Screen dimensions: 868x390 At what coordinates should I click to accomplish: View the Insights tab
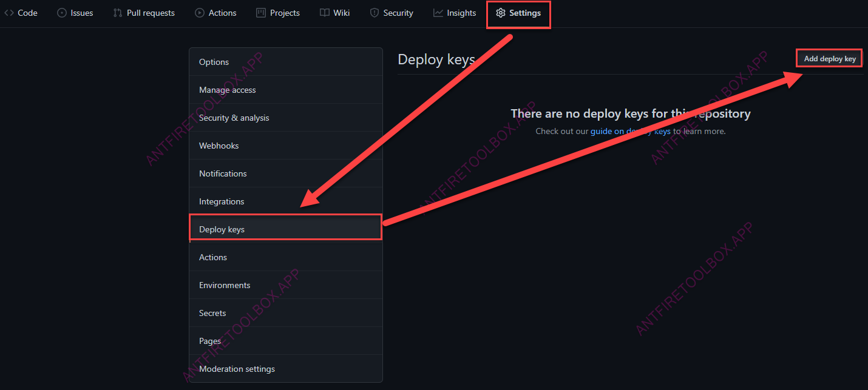click(x=455, y=13)
